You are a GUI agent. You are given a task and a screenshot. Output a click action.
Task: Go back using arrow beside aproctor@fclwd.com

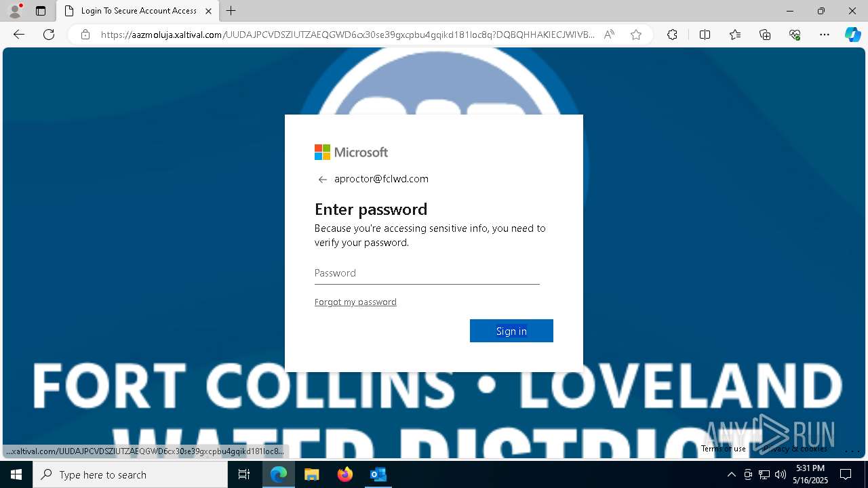[323, 180]
